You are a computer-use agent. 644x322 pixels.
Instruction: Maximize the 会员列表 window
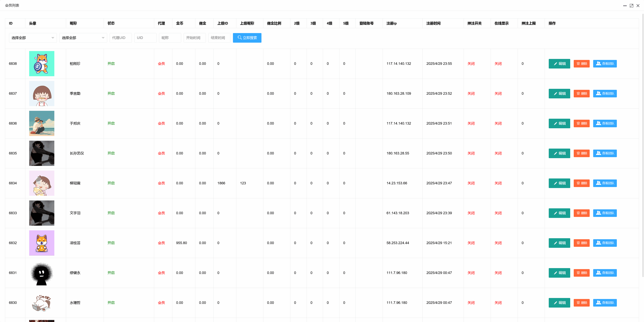click(631, 6)
